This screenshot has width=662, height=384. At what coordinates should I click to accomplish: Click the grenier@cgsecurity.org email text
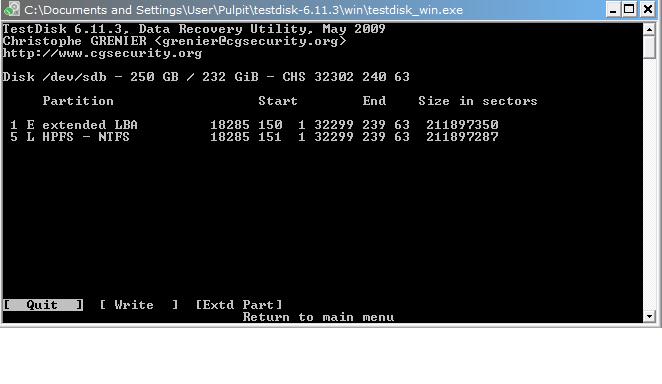coord(250,41)
